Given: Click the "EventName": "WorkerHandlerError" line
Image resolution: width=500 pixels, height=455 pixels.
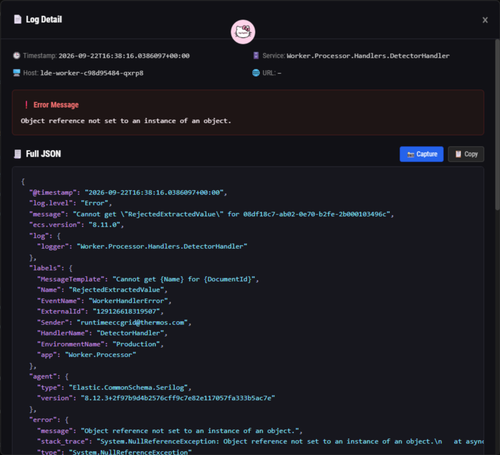Looking at the screenshot, I should (x=104, y=301).
